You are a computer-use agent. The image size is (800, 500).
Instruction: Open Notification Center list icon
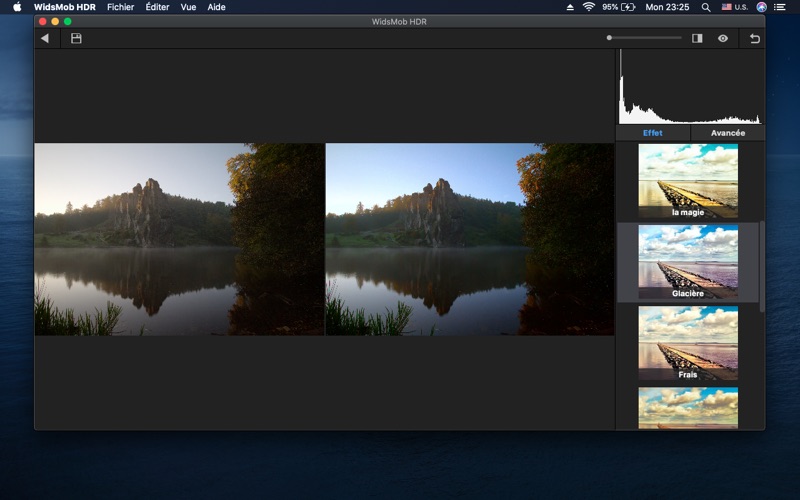[780, 7]
